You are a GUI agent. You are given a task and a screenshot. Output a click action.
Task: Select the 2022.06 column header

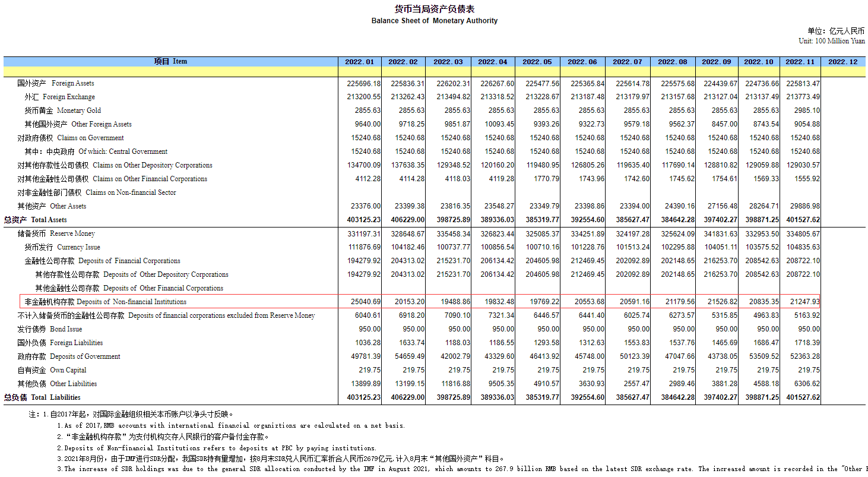[x=582, y=62]
